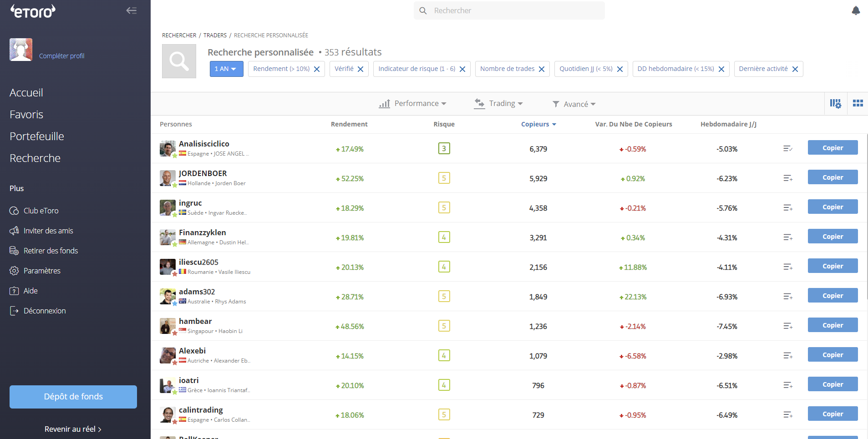Expand the Trading dropdown
868x439 pixels.
click(498, 104)
